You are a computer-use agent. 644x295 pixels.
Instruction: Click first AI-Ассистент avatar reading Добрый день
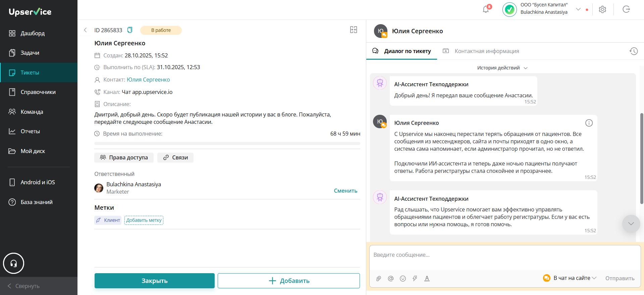coord(380,83)
